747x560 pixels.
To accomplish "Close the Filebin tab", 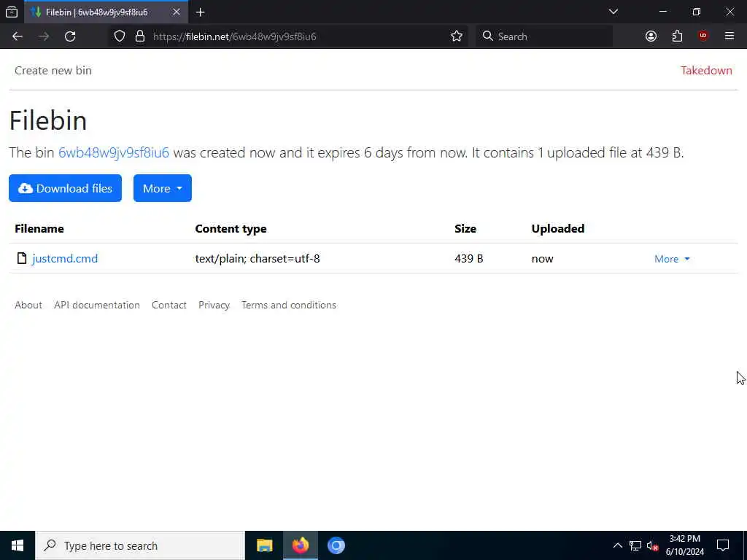I will point(177,12).
